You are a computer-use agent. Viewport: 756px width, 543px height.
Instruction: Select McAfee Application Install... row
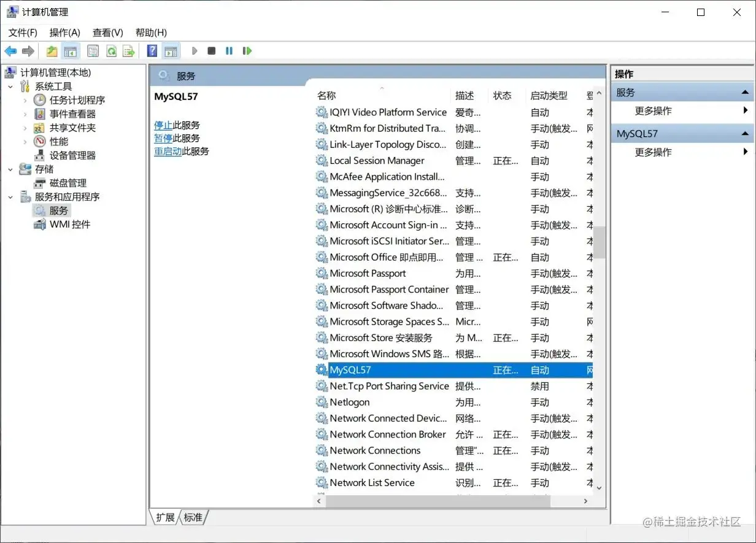453,177
